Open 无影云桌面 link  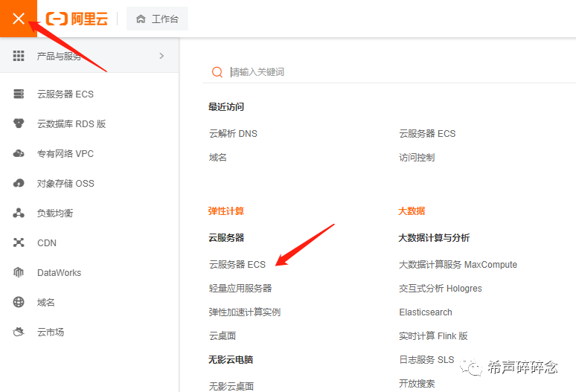coord(231,386)
